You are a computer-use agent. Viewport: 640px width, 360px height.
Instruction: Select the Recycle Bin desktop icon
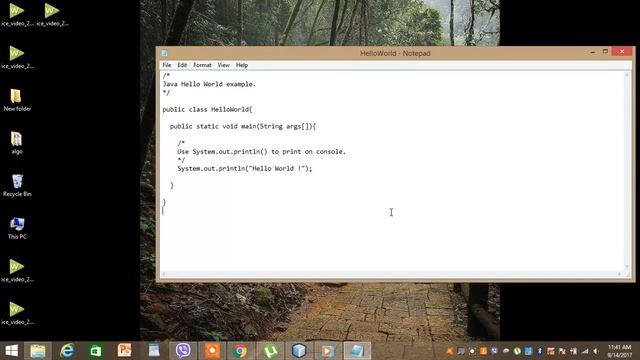pos(17,185)
